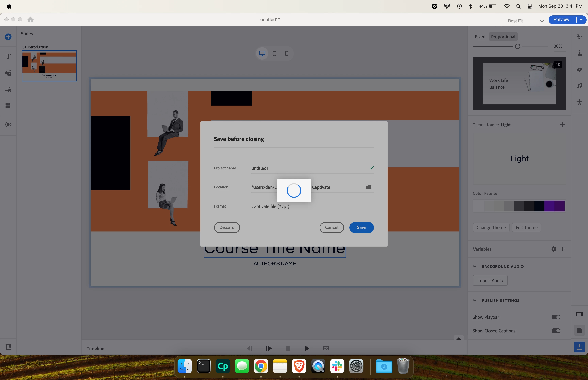This screenshot has width=588, height=380.
Task: Toggle the Show Playbar switch
Action: [556, 317]
